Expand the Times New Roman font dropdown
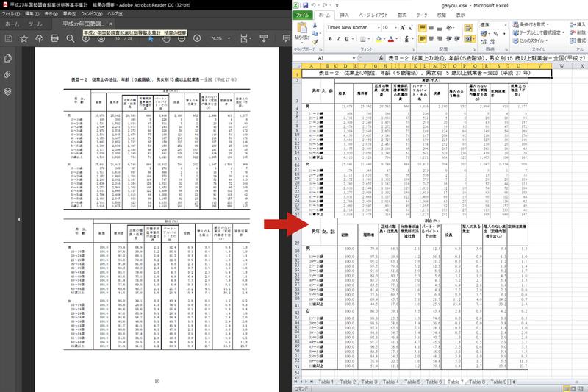This screenshot has width=588, height=392. [x=379, y=28]
